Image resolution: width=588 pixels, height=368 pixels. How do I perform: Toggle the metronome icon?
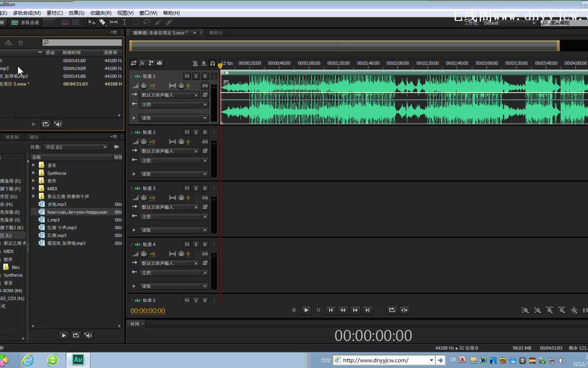[x=195, y=63]
